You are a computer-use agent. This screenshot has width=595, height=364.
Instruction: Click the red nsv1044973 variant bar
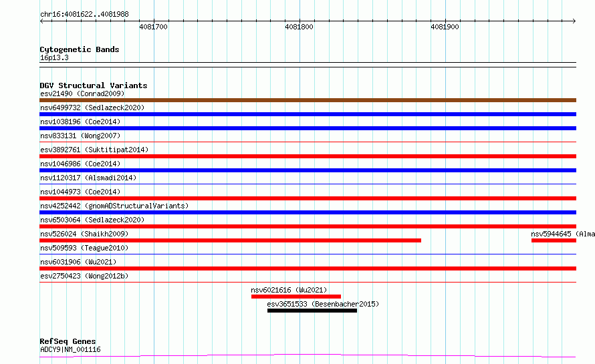(x=308, y=198)
